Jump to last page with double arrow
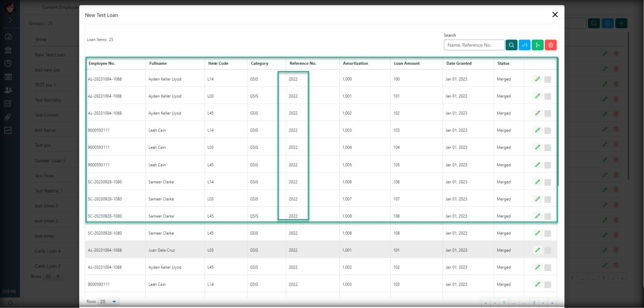The image size is (644, 308). (551, 303)
